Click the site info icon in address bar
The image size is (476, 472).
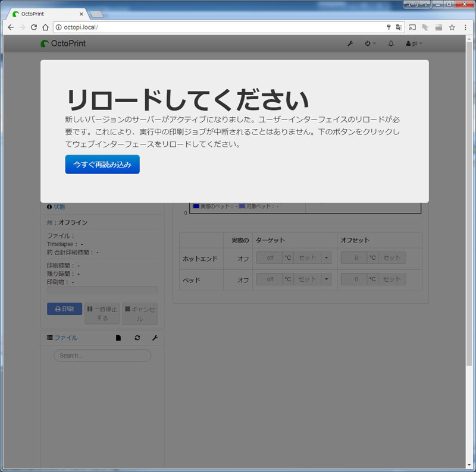click(58, 27)
